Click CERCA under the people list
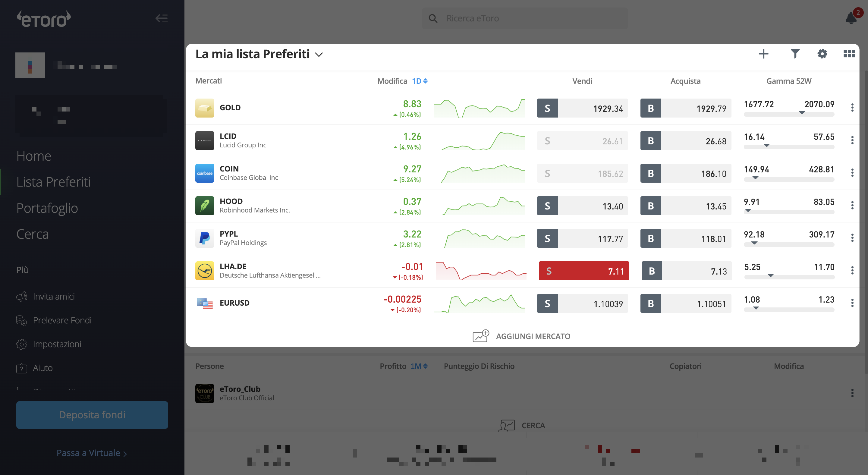The width and height of the screenshot is (868, 475). 522,426
